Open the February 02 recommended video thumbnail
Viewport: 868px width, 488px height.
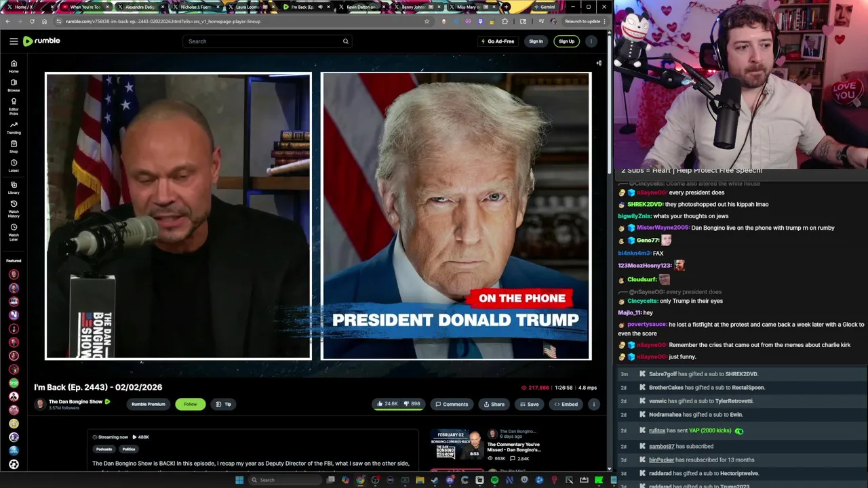point(458,444)
